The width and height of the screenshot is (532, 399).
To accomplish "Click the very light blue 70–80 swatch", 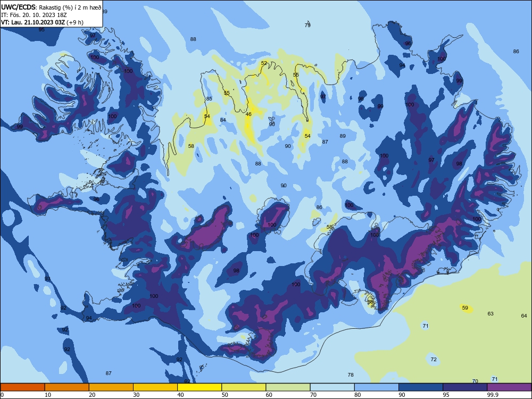I will coord(332,387).
